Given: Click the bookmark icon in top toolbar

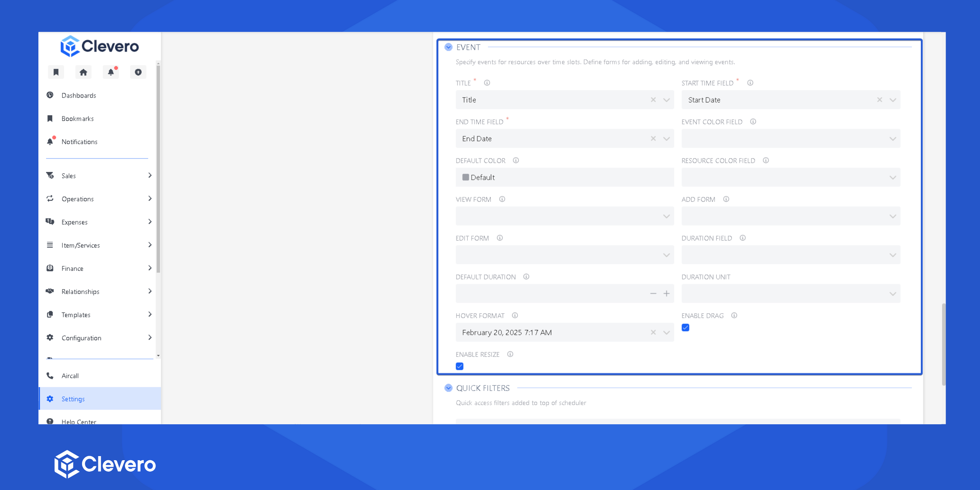Looking at the screenshot, I should pyautogui.click(x=56, y=72).
